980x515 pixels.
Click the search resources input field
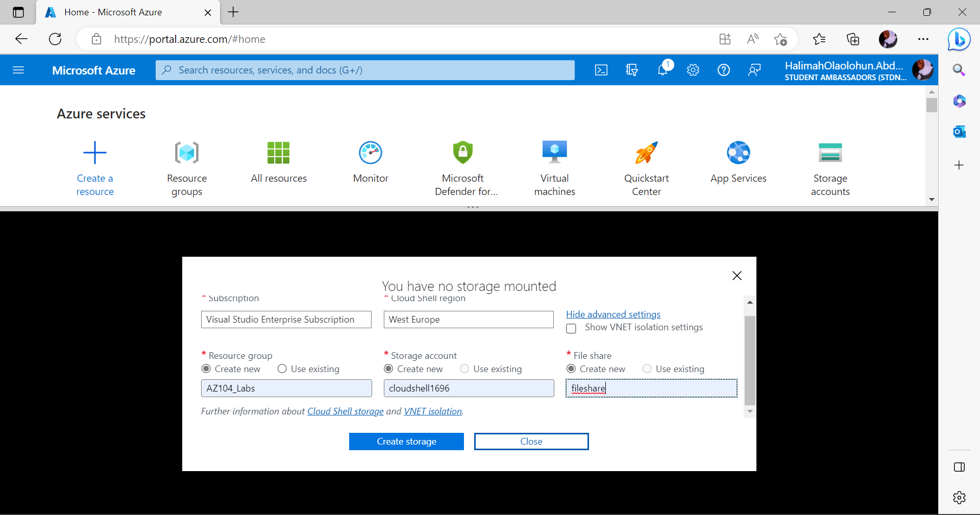pyautogui.click(x=364, y=70)
